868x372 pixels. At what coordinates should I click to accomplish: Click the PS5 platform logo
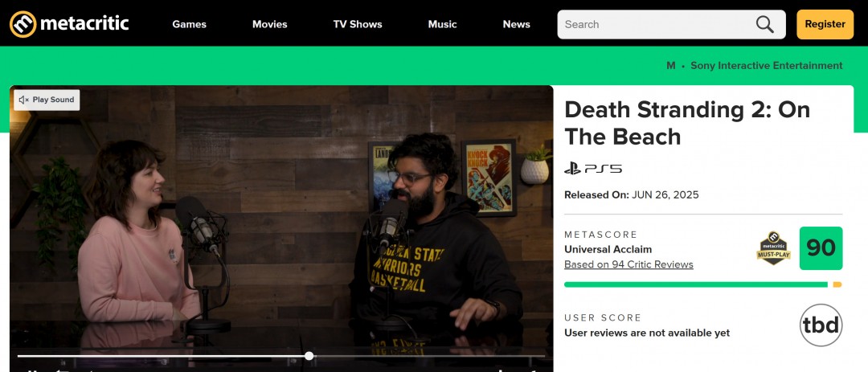pos(593,169)
